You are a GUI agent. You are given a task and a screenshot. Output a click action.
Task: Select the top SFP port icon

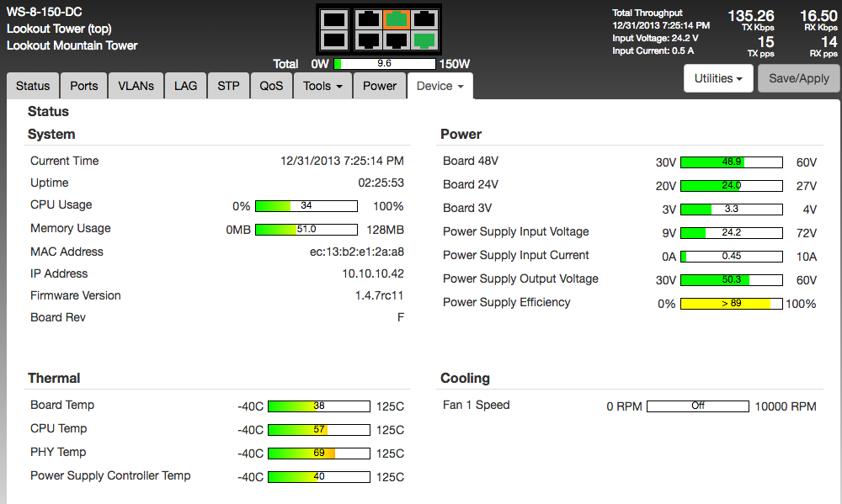tap(334, 19)
